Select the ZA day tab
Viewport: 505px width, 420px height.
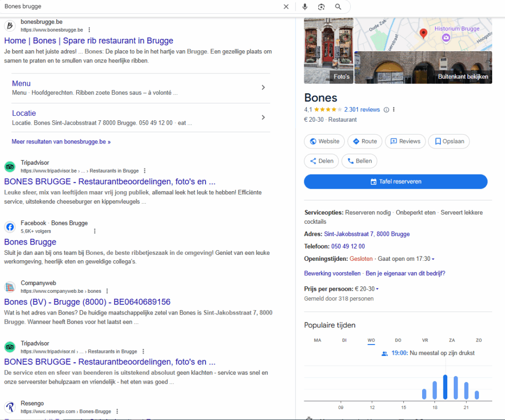pyautogui.click(x=452, y=340)
